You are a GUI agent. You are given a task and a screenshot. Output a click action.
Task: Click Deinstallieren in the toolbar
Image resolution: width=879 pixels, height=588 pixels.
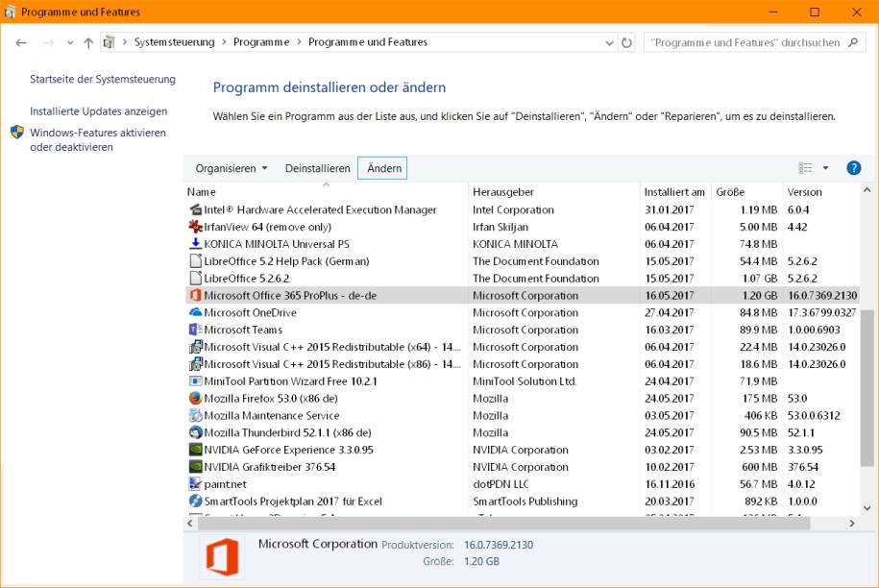[x=317, y=168]
